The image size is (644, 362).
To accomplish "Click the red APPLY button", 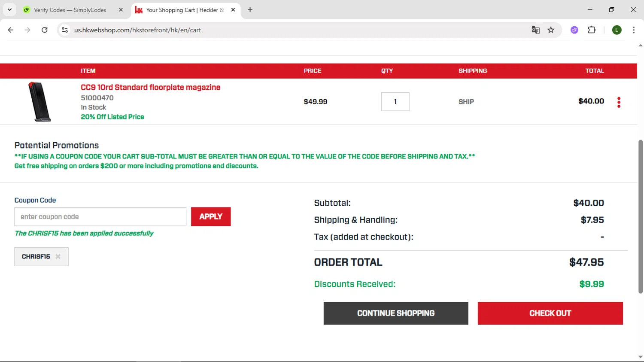I will (x=211, y=217).
